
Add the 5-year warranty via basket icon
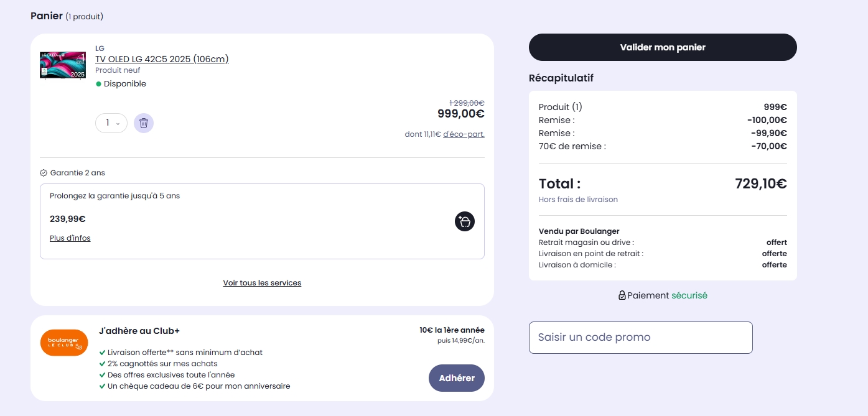coord(465,221)
